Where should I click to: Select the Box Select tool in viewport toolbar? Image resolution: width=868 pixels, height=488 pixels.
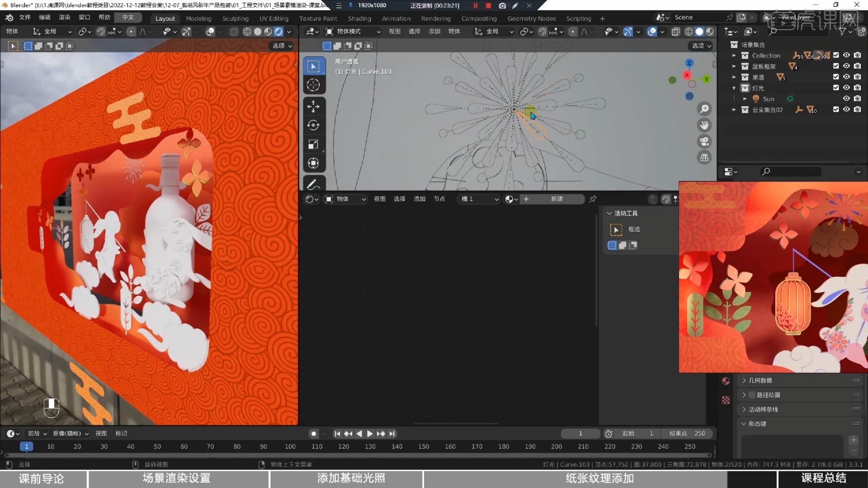tap(313, 66)
